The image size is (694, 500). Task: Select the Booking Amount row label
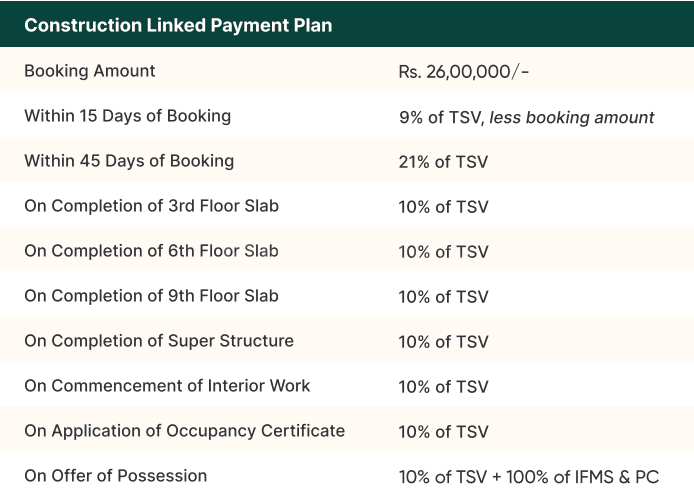coord(90,72)
